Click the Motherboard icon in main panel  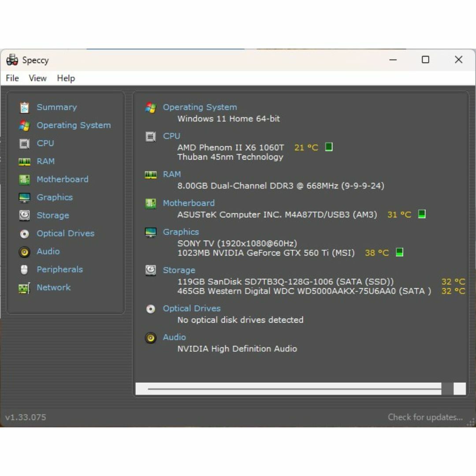coord(151,203)
